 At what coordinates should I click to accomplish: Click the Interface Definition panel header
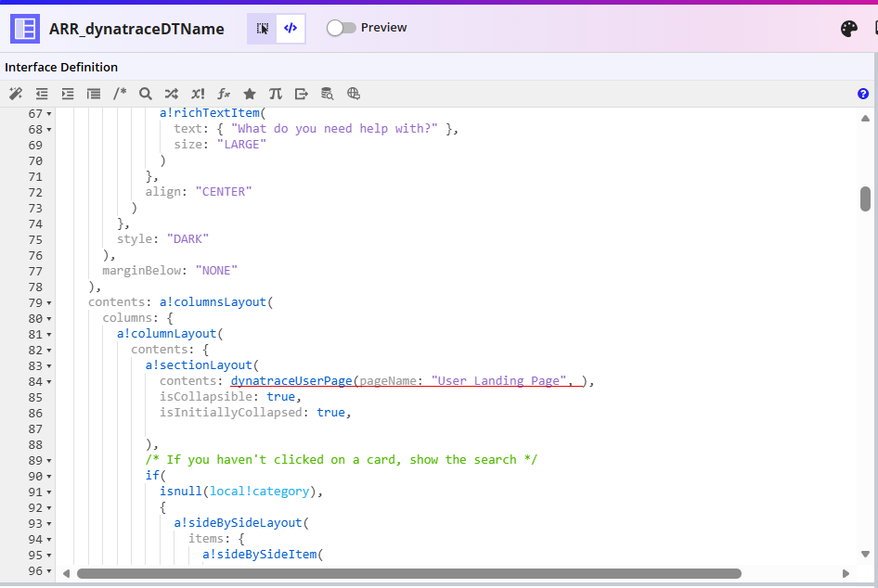coord(61,68)
